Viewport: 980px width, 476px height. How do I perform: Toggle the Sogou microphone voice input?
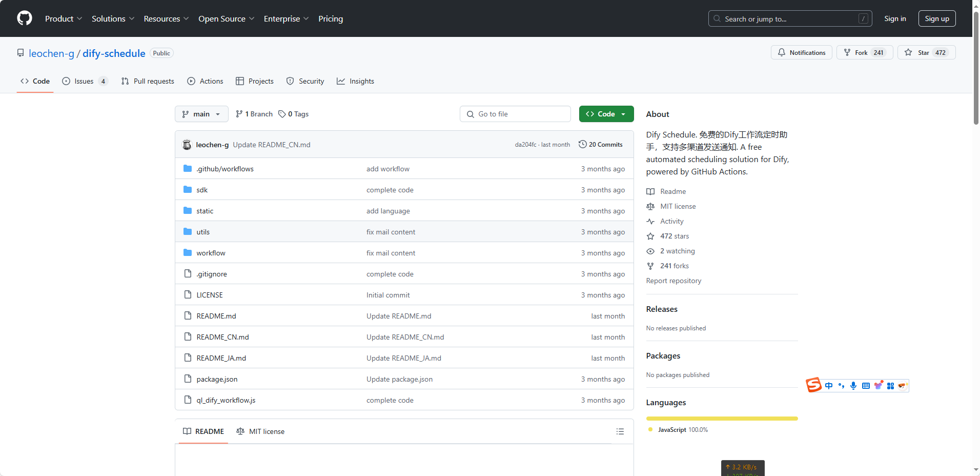[853, 386]
